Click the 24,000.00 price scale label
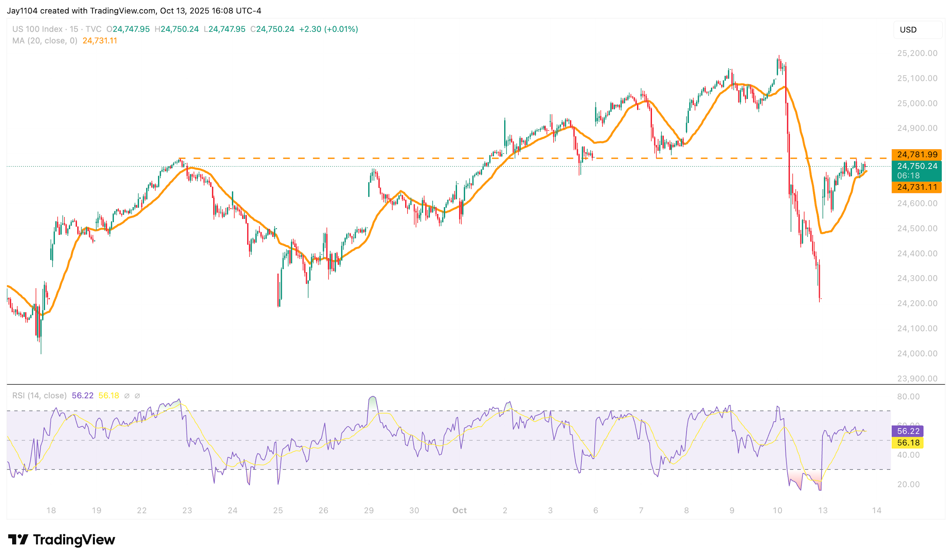952x560 pixels. (x=917, y=354)
